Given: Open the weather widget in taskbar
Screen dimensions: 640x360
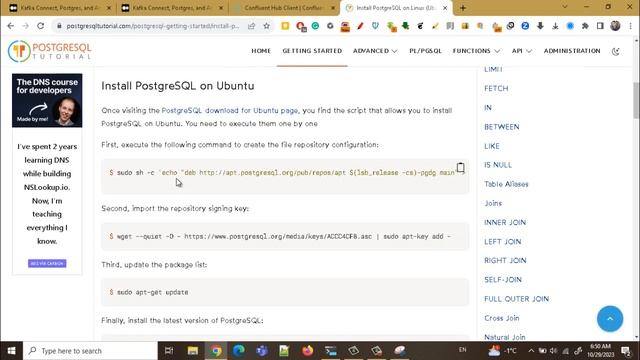Looking at the screenshot, I should pyautogui.click(x=503, y=351).
